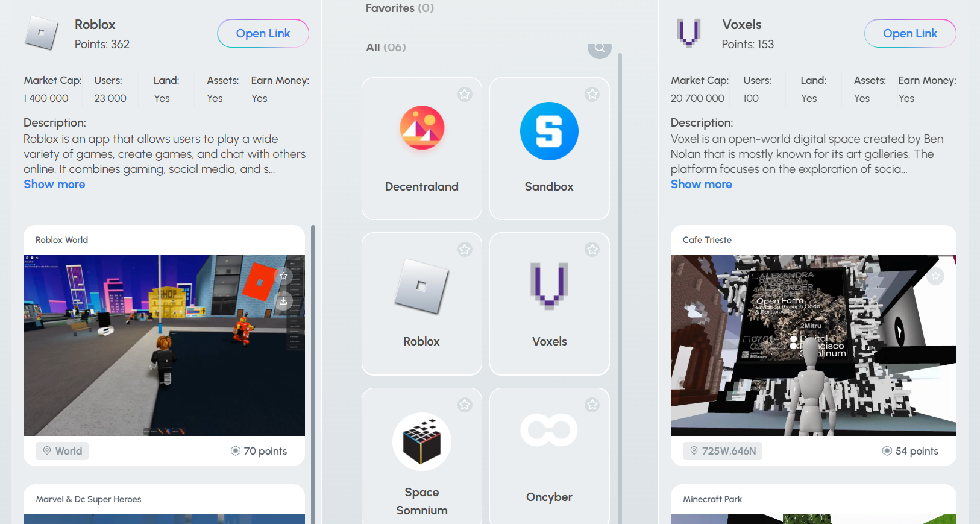Select the Minecraft Park title
The height and width of the screenshot is (524, 980).
(712, 499)
